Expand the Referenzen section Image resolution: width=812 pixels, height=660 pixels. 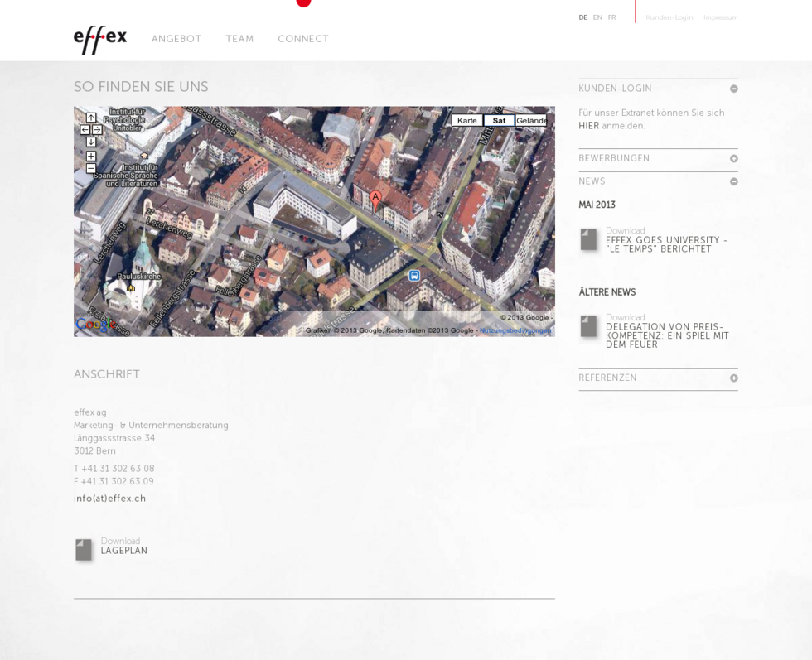coord(734,378)
